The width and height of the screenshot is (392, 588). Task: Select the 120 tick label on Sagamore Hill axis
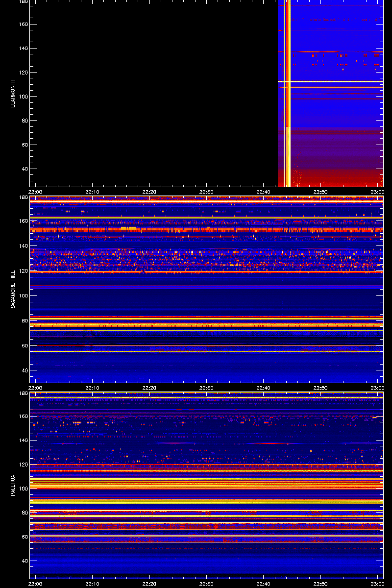point(24,270)
